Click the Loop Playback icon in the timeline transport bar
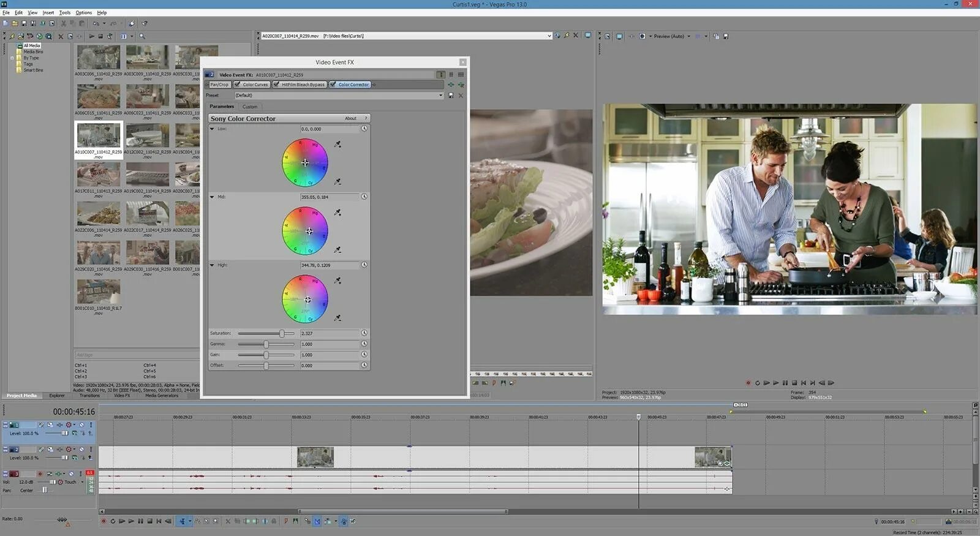This screenshot has height=536, width=980. point(113,521)
